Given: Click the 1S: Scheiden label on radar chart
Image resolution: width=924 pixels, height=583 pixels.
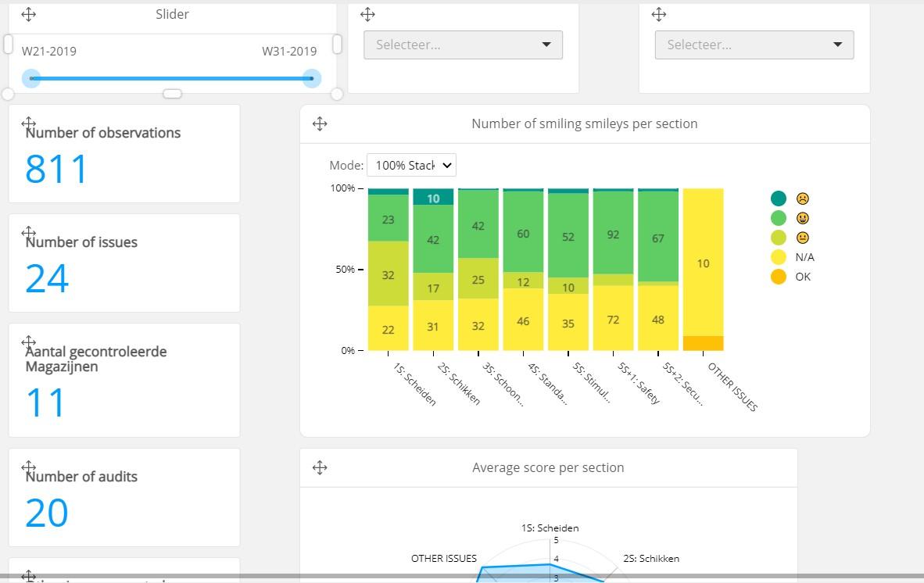Looking at the screenshot, I should pos(550,528).
